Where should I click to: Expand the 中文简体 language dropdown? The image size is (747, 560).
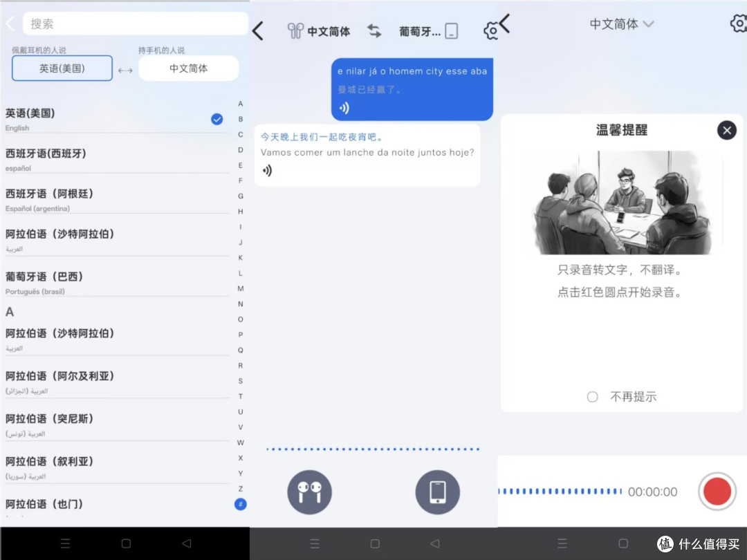622,24
